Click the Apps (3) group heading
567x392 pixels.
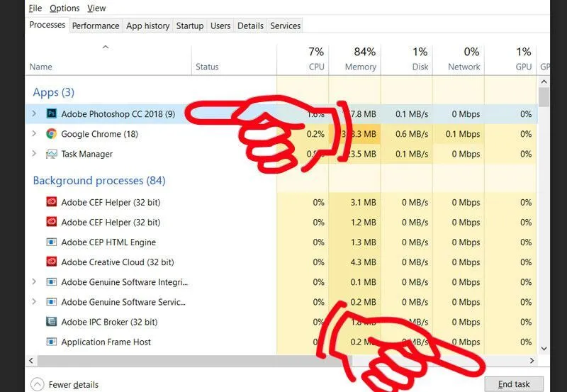point(54,93)
